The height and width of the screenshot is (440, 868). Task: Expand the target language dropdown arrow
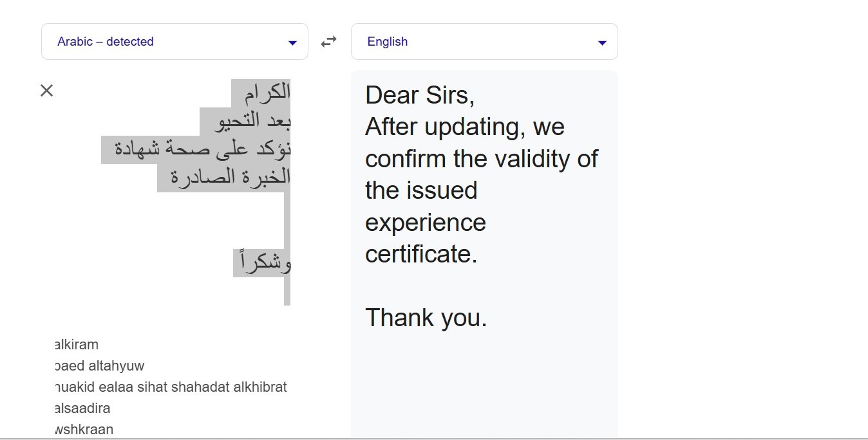602,42
